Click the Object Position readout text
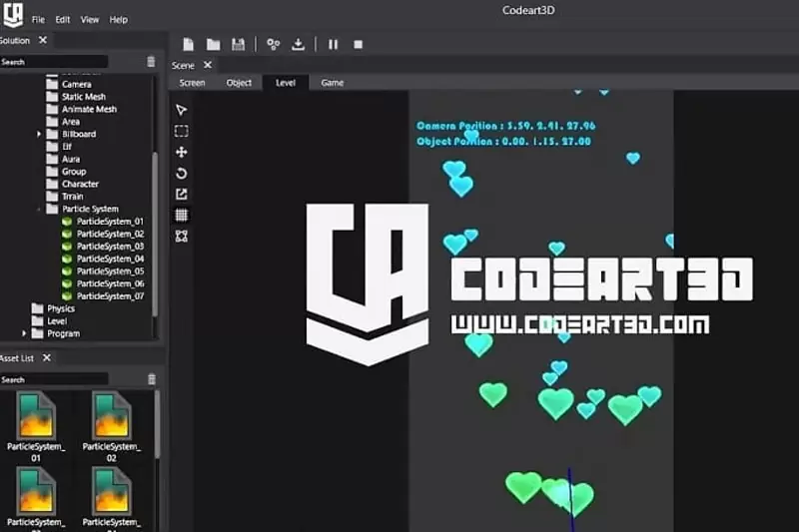799x532 pixels. pyautogui.click(x=504, y=142)
